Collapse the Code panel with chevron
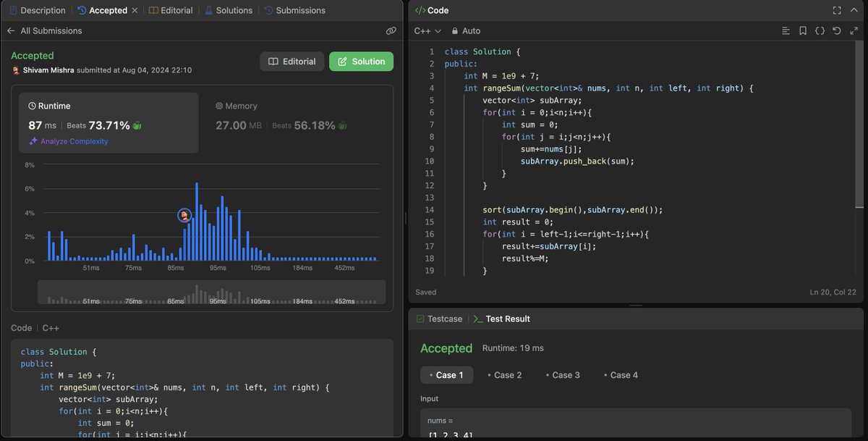 click(854, 10)
